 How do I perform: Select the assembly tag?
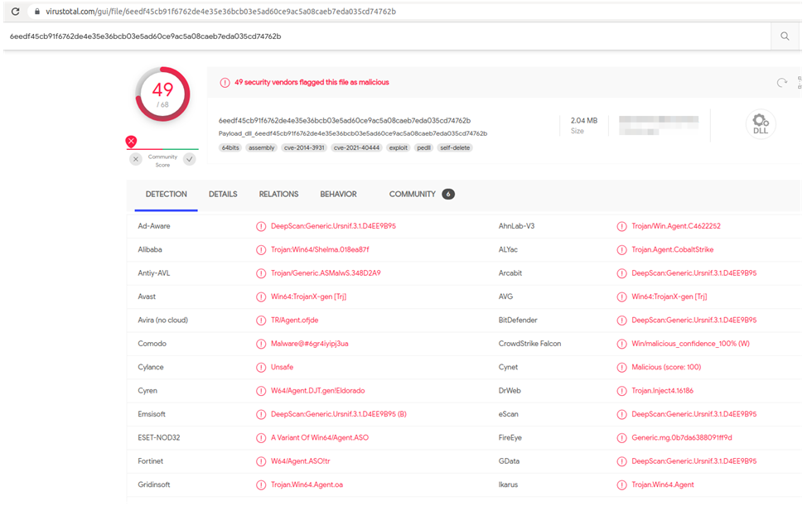pos(262,147)
